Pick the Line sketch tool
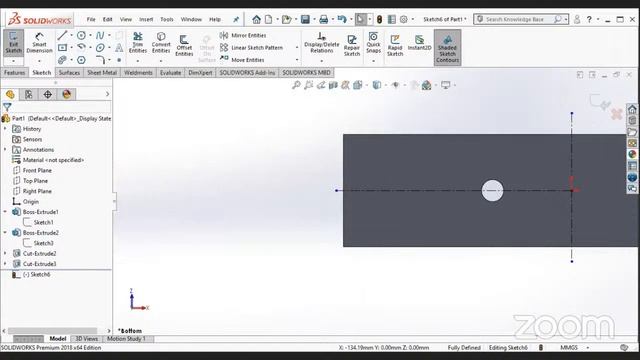The height and width of the screenshot is (360, 640). (62, 36)
